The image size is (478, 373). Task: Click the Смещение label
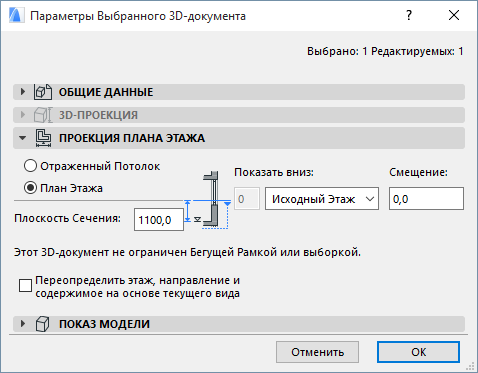pos(418,172)
